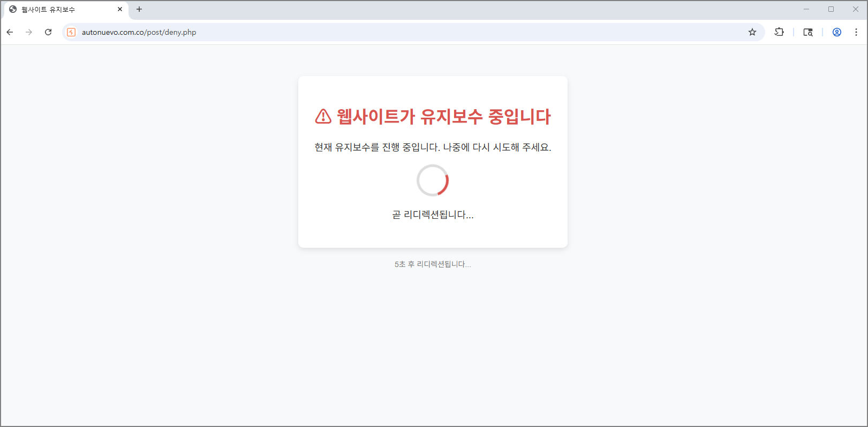The height and width of the screenshot is (427, 868).
Task: Click the loading spinner circle
Action: click(433, 180)
